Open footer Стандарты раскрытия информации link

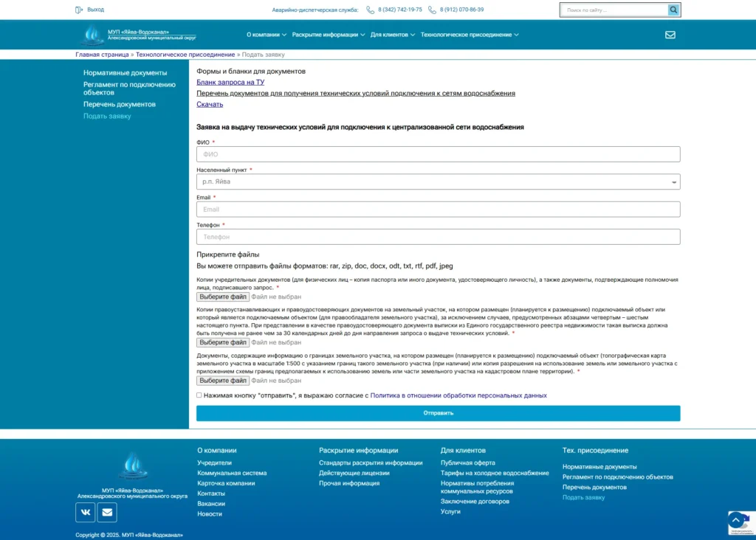[x=371, y=463]
